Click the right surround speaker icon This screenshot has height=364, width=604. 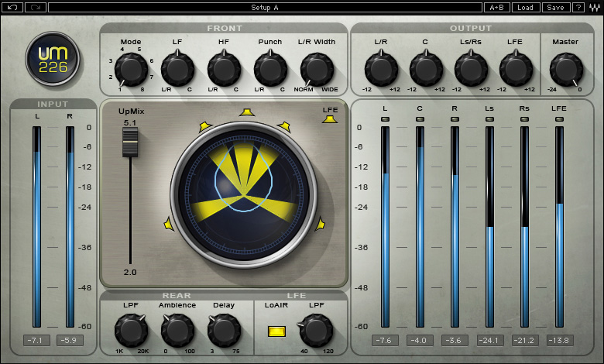[320, 224]
